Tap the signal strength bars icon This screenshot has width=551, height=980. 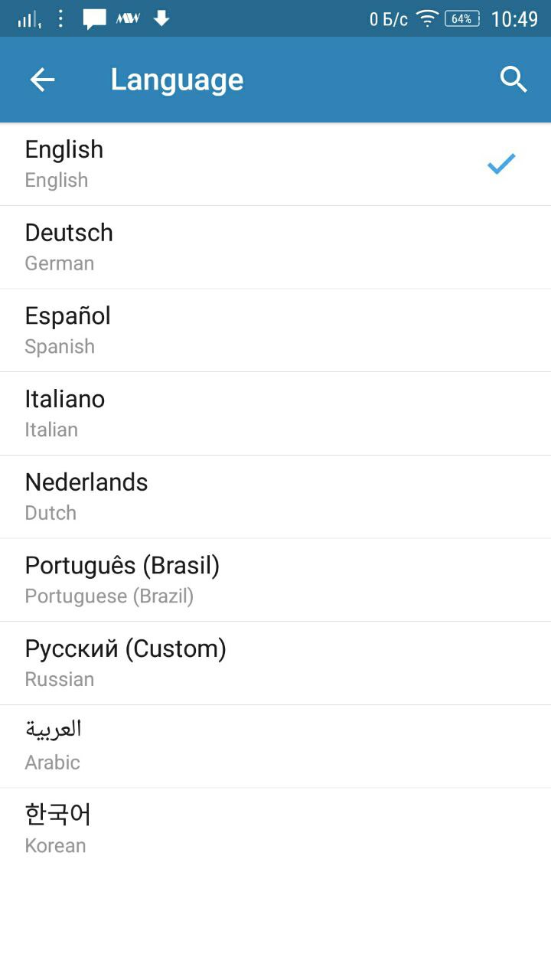(29, 19)
